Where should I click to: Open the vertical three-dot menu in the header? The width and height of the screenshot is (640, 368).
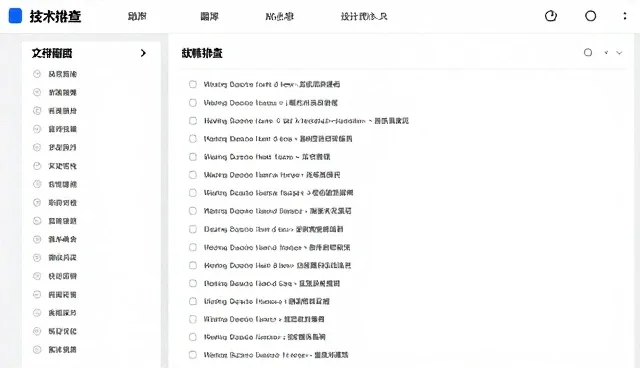(x=625, y=16)
